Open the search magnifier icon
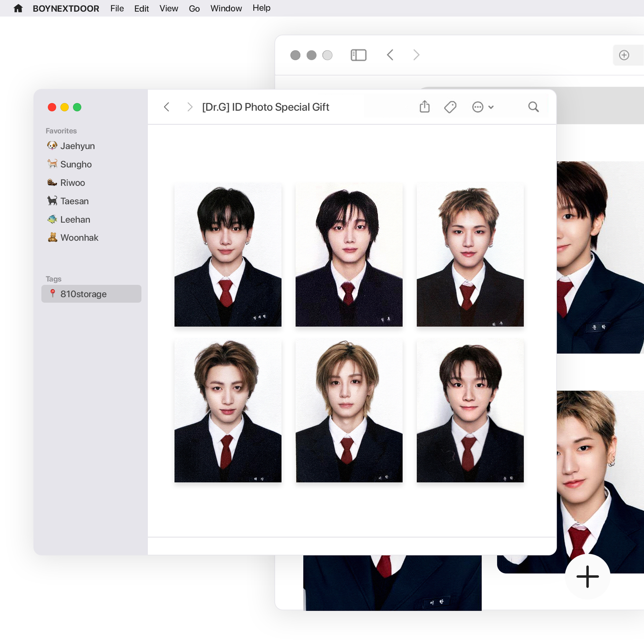This screenshot has height=644, width=644. pos(533,107)
